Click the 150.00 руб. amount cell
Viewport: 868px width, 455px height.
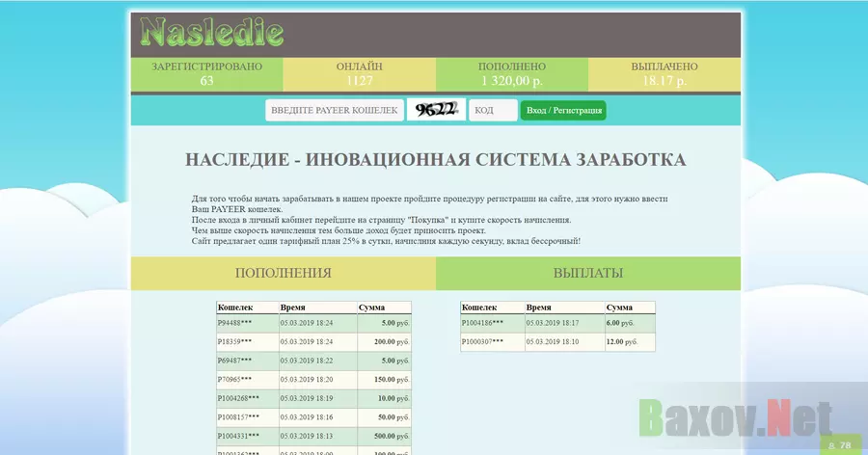point(384,380)
